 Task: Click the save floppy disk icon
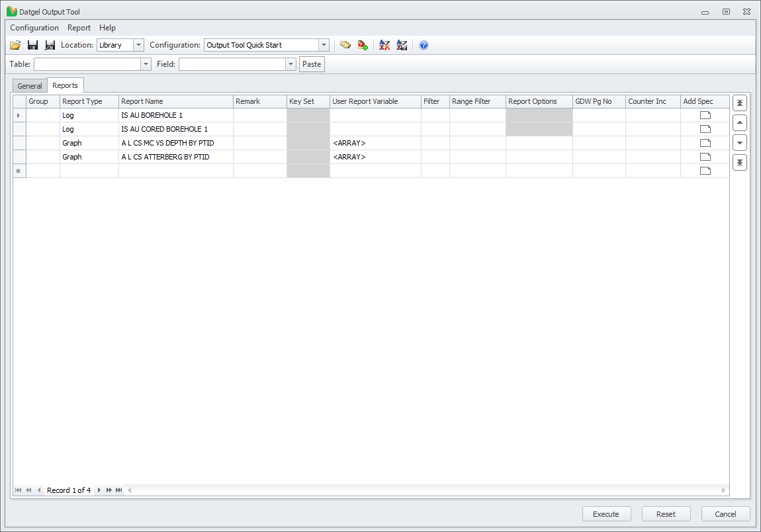tap(32, 45)
